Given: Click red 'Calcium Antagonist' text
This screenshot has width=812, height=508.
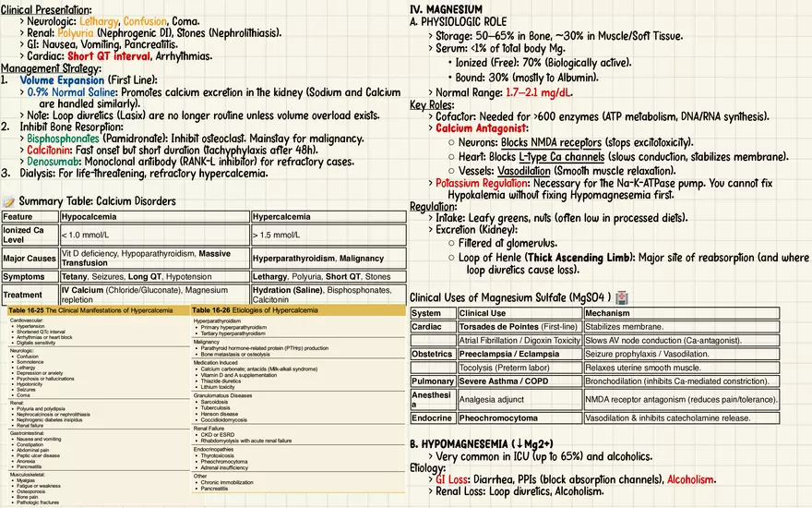Looking at the screenshot, I should click(481, 128).
